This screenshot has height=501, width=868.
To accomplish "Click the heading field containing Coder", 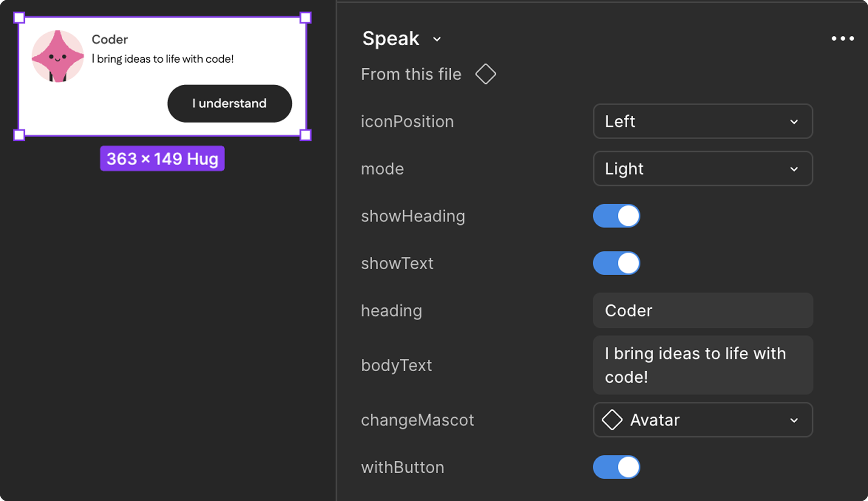I will (702, 310).
